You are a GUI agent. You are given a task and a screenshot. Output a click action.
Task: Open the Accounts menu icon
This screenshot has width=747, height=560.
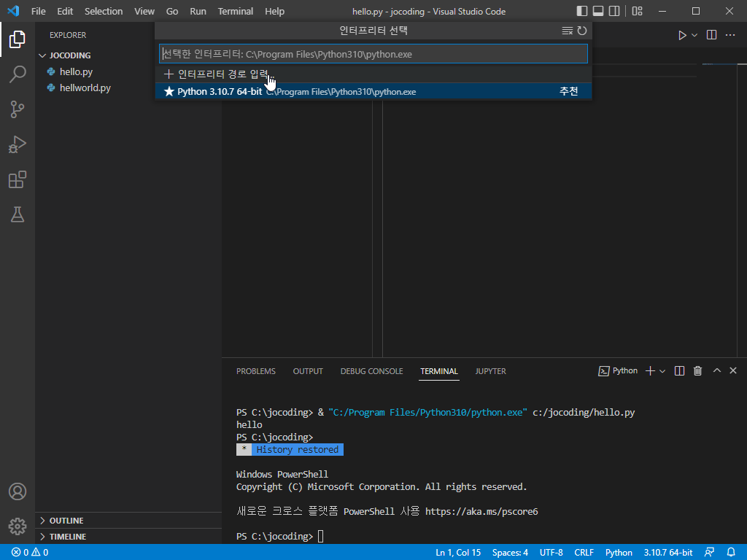18,491
